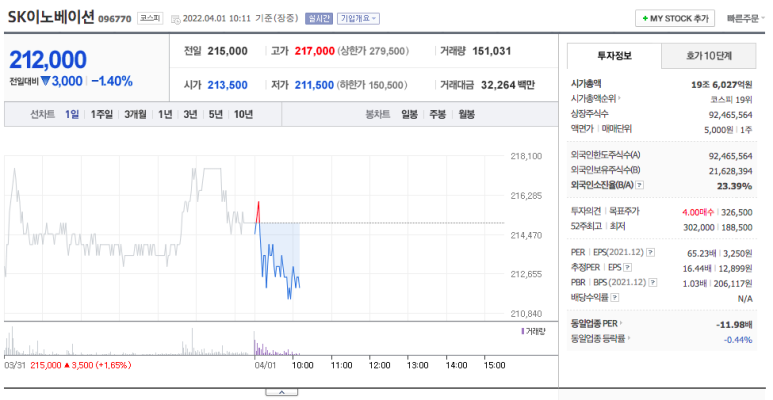Show the 주봉 candlestick chart
773x400 pixels.
(438, 114)
